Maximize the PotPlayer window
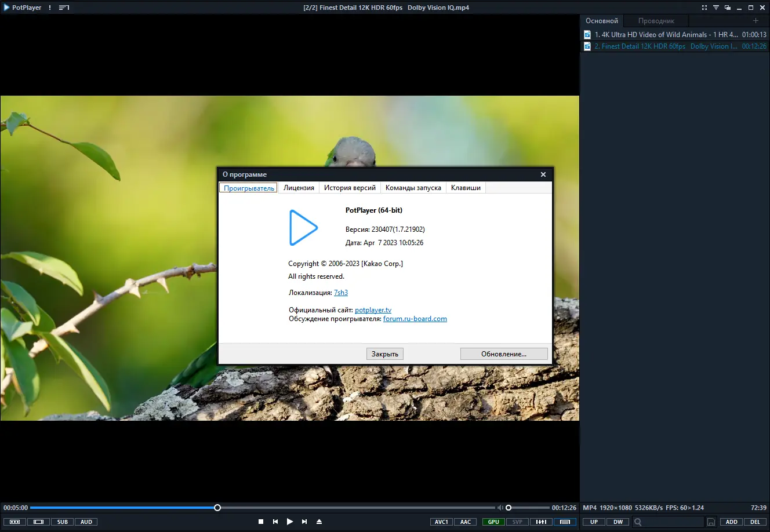This screenshot has width=770, height=532. (751, 8)
